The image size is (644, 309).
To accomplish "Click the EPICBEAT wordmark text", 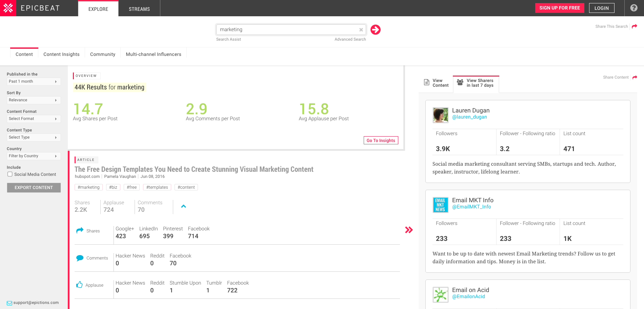I will [40, 8].
